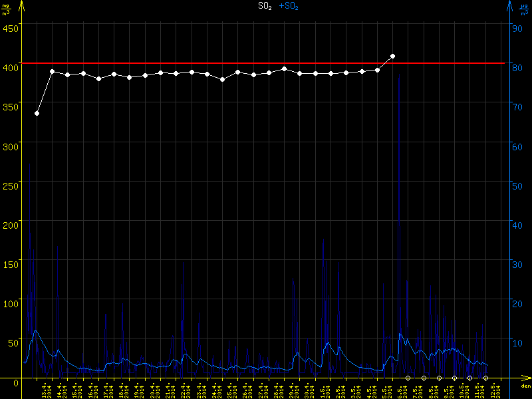
Task: Select the white SO2 legend label
Action: click(x=265, y=6)
